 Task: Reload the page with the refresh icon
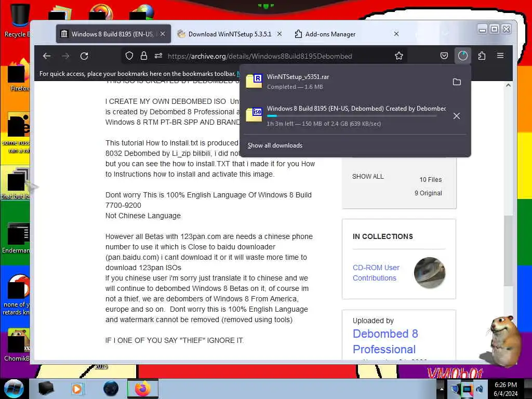84,56
